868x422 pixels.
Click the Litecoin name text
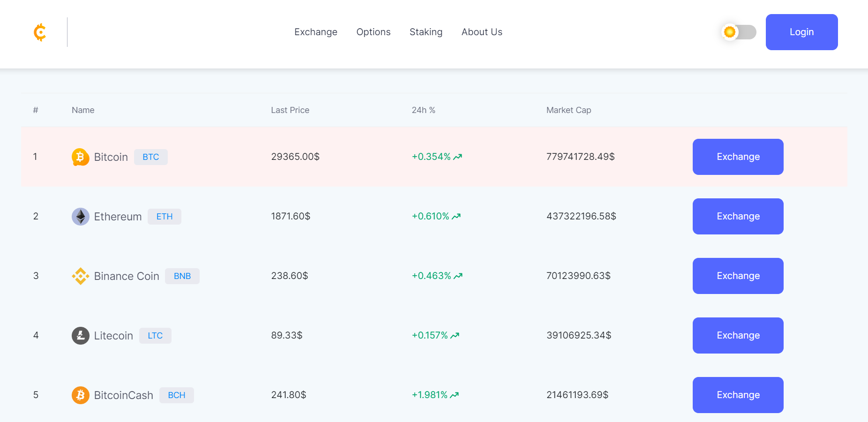pos(113,336)
